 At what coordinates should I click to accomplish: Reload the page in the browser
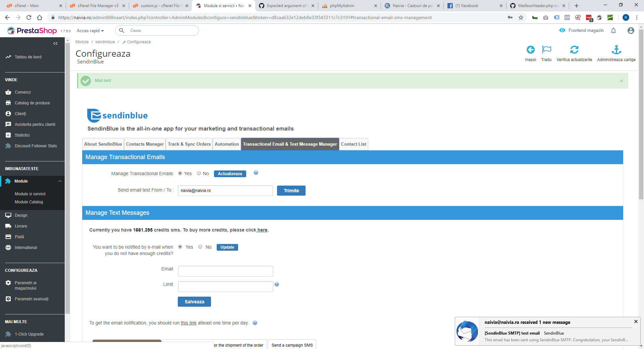pos(29,17)
